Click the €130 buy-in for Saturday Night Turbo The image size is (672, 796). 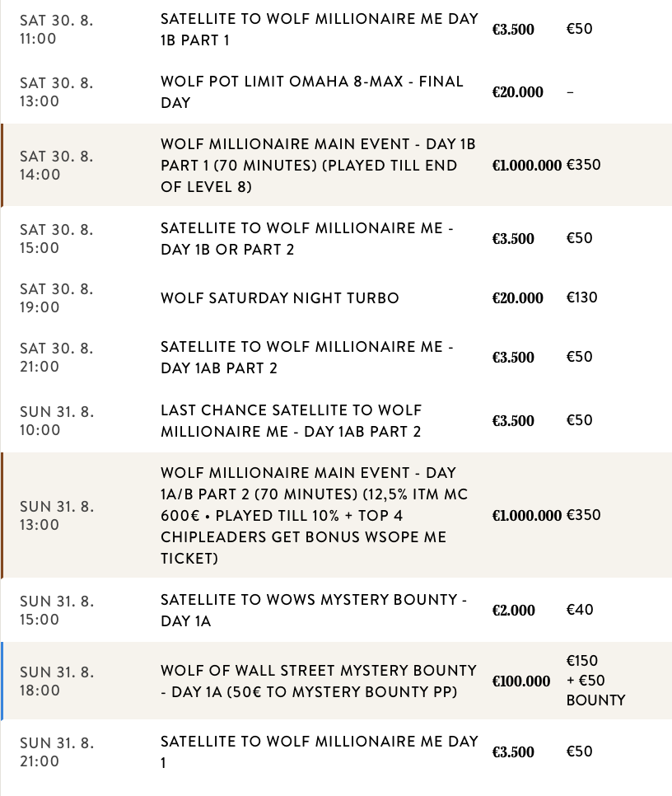tap(582, 297)
